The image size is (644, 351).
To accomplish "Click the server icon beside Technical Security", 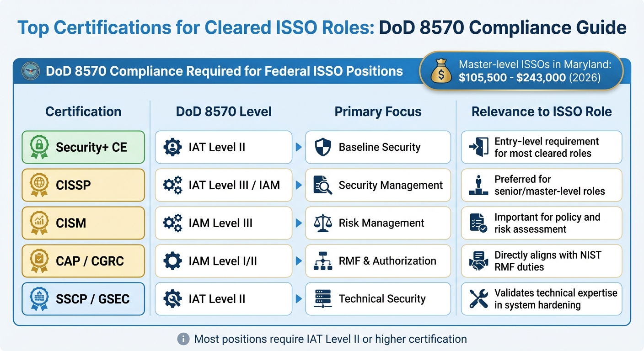I will [323, 299].
